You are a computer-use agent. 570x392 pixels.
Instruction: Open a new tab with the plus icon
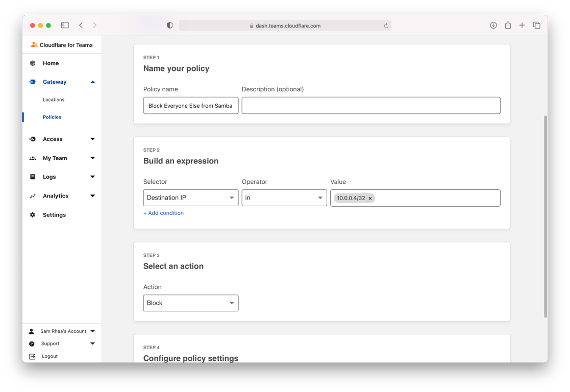click(522, 25)
